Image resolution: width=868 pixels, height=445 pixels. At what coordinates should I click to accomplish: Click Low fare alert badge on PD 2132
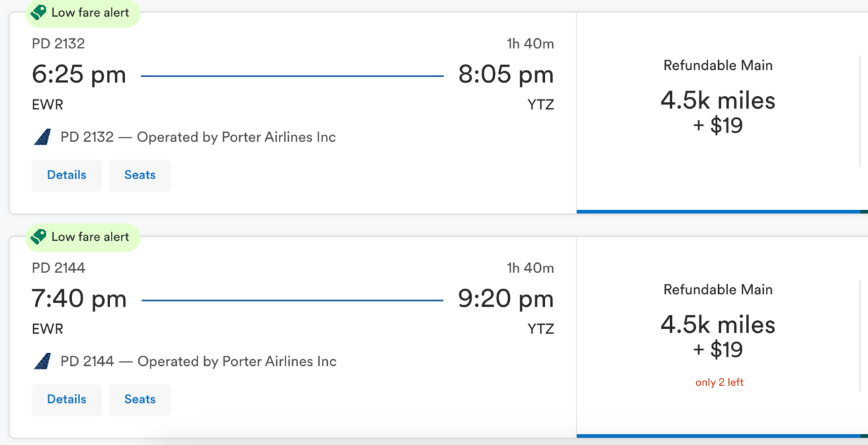pyautogui.click(x=83, y=12)
